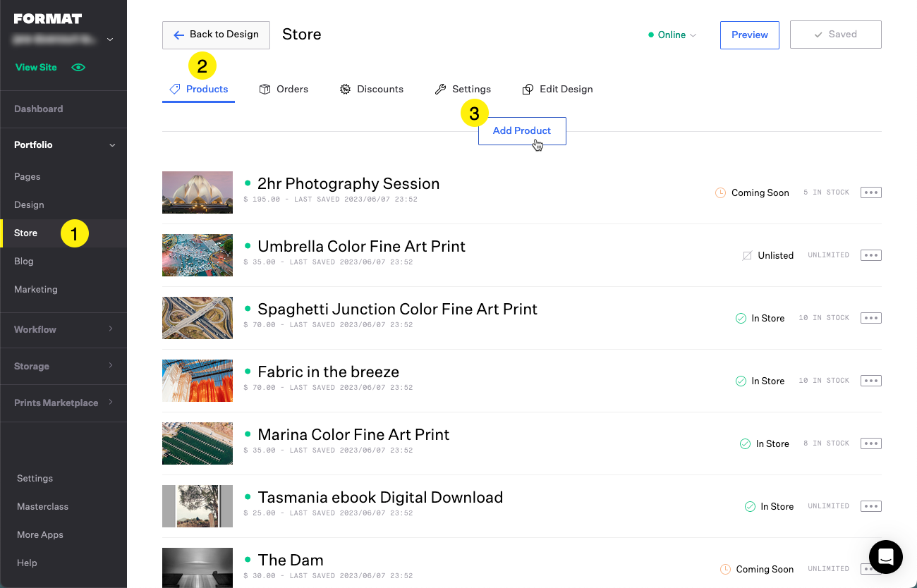Open three-dot menu for Marina Color Fine Art Print
917x588 pixels.
tap(870, 443)
